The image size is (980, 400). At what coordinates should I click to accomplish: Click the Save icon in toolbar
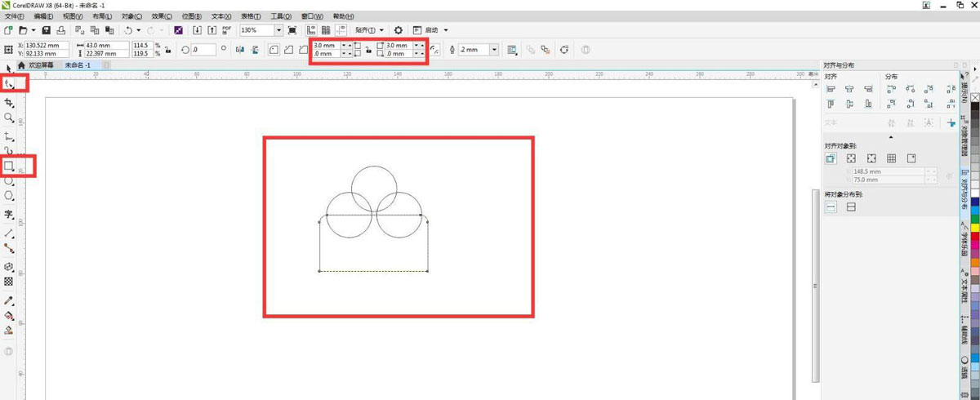[x=47, y=30]
